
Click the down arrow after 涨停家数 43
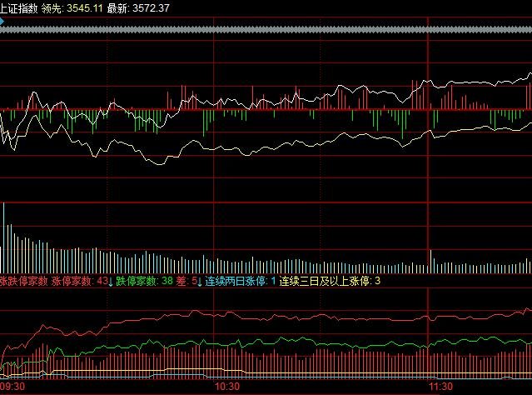[x=111, y=282]
